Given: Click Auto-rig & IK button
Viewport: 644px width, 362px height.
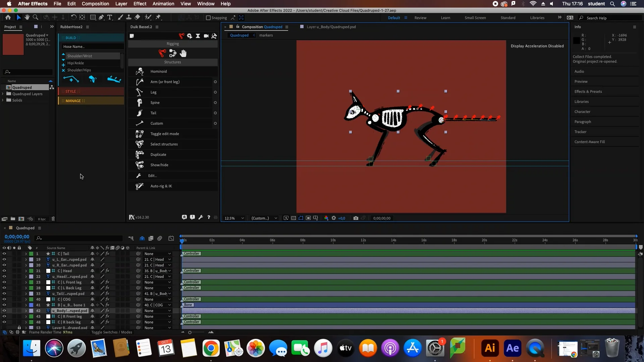Looking at the screenshot, I should coord(173,186).
